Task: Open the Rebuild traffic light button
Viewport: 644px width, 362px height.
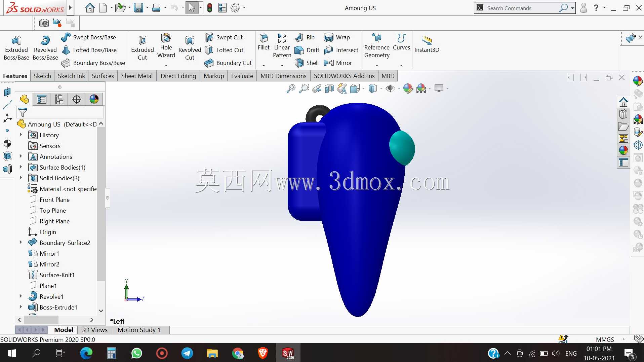Action: tap(210, 8)
